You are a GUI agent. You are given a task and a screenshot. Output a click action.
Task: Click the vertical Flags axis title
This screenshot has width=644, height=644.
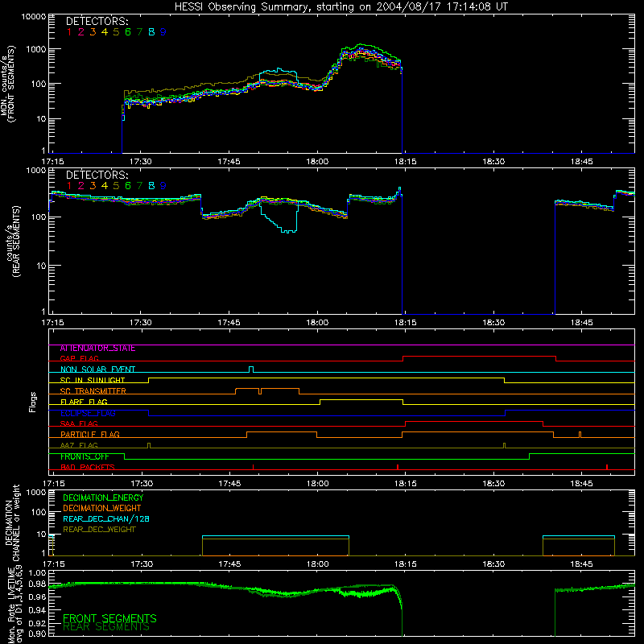point(33,402)
